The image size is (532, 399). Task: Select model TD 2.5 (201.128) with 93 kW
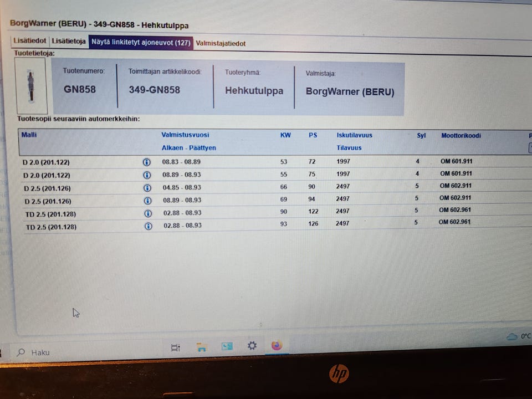51,227
